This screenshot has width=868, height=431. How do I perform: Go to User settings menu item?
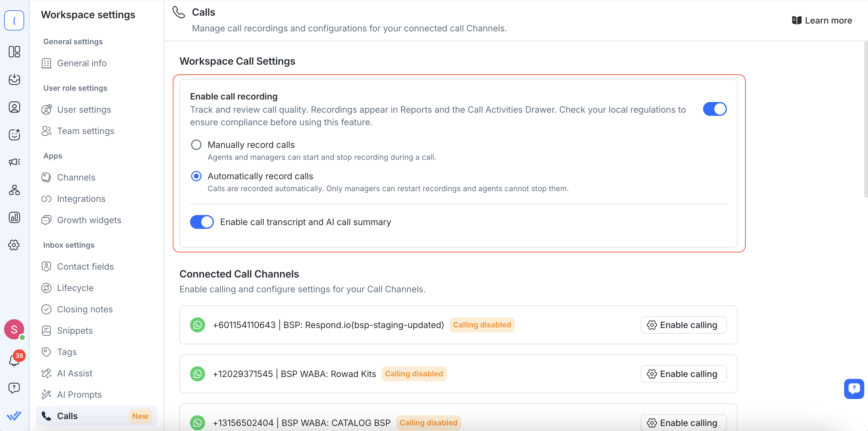click(84, 110)
